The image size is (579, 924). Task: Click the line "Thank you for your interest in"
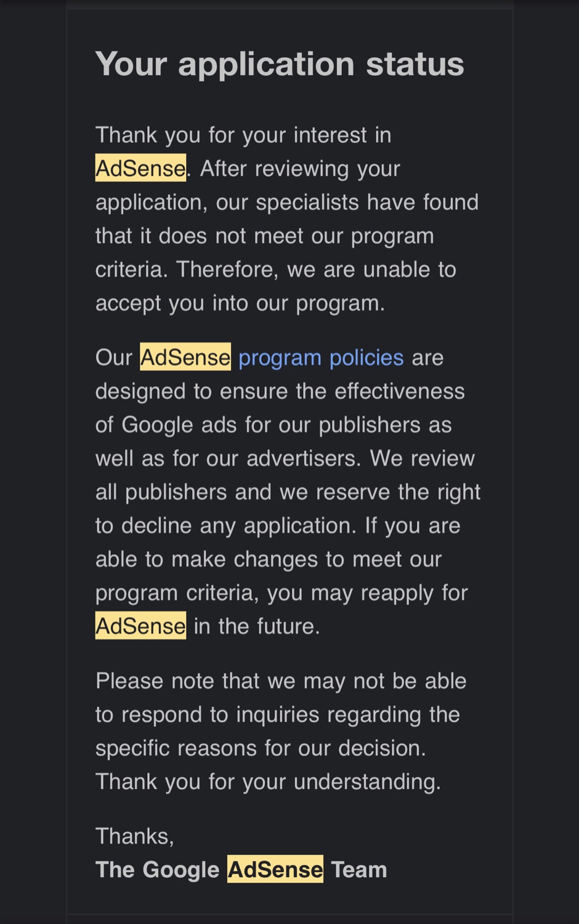(243, 135)
